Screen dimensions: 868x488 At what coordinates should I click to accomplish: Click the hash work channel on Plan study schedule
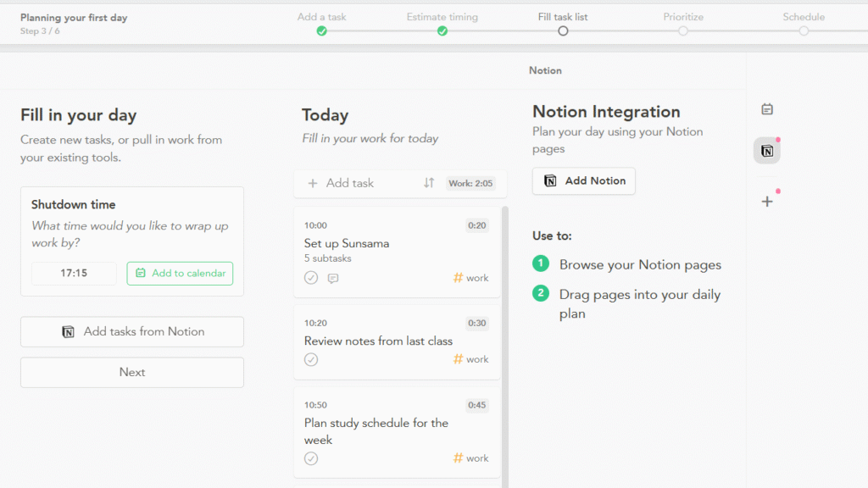pos(471,458)
